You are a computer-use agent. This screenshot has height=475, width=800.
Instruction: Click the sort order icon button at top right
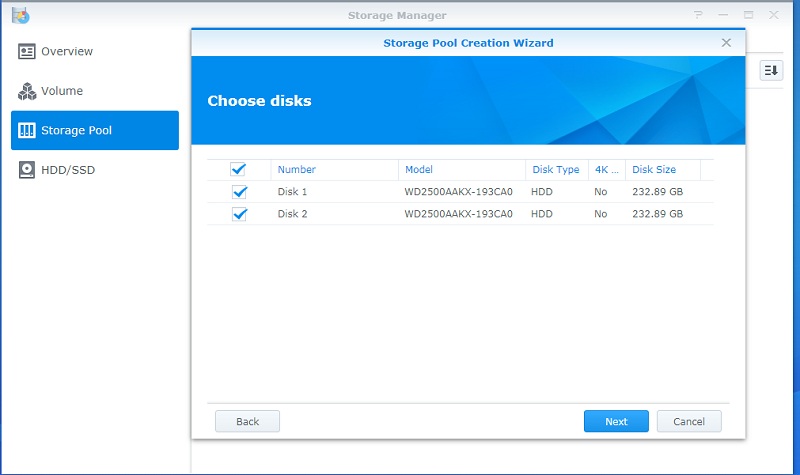point(771,70)
